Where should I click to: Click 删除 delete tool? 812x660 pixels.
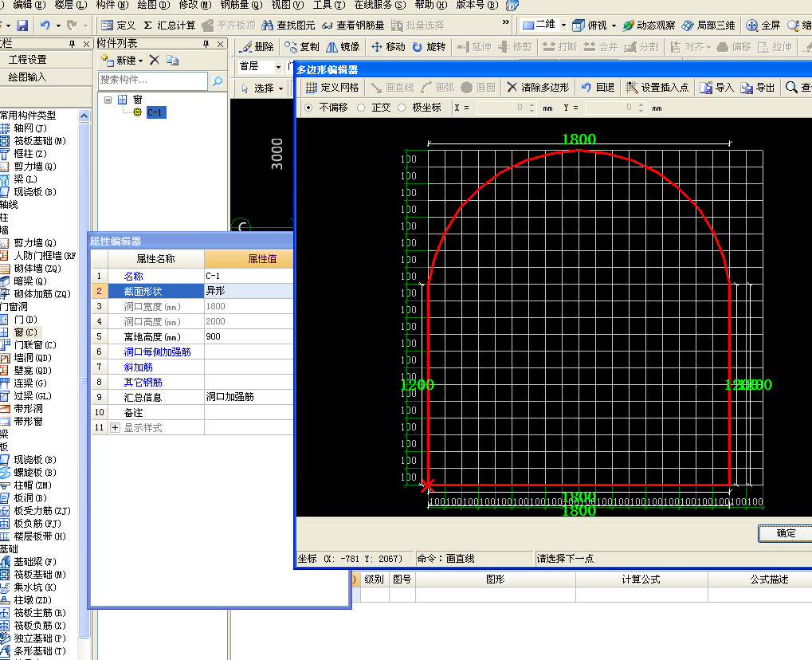(x=257, y=46)
